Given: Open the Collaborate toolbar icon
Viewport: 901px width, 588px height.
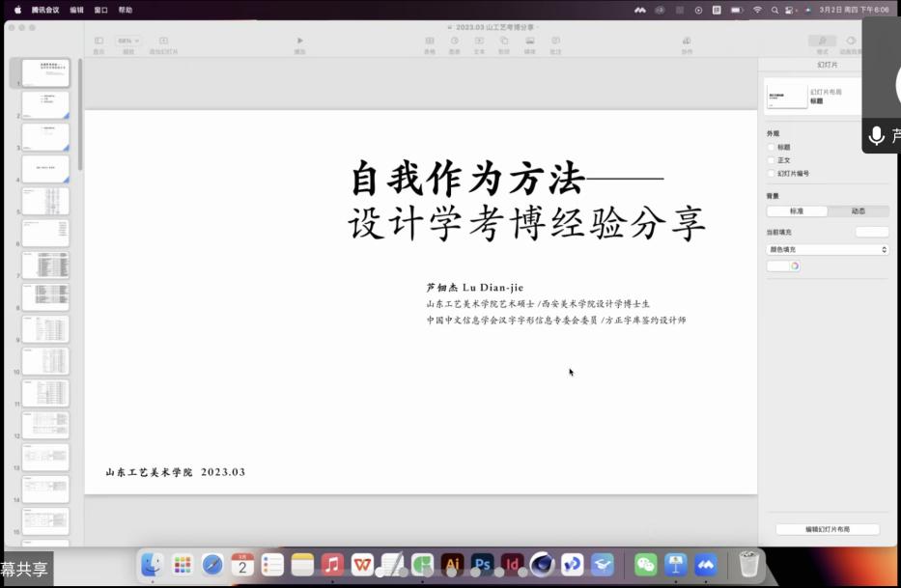Looking at the screenshot, I should pos(687,42).
